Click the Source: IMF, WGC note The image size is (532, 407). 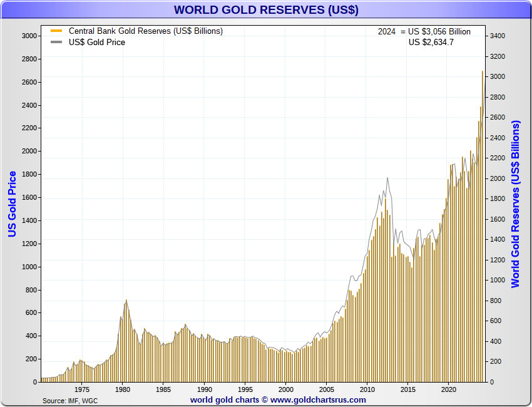coord(70,401)
